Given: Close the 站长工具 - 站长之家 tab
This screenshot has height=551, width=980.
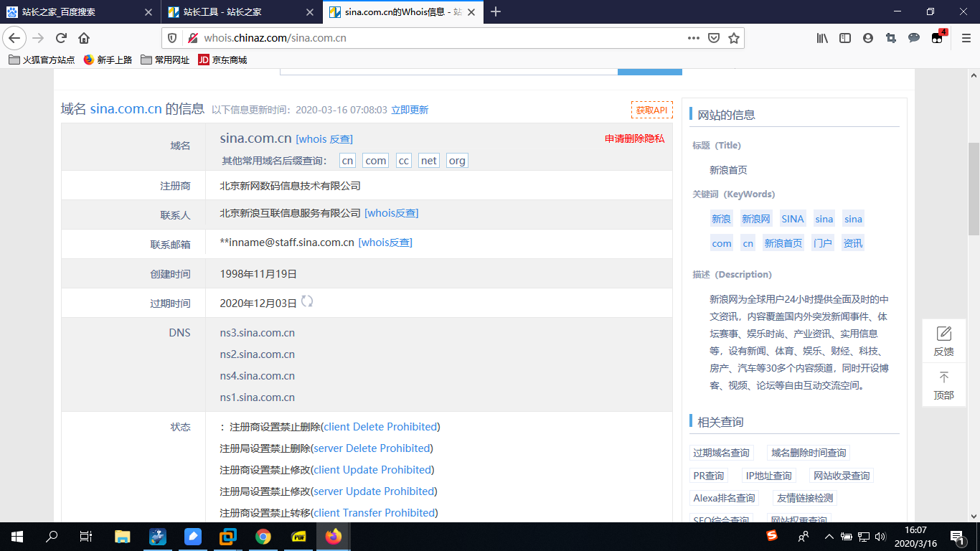Looking at the screenshot, I should click(x=310, y=12).
